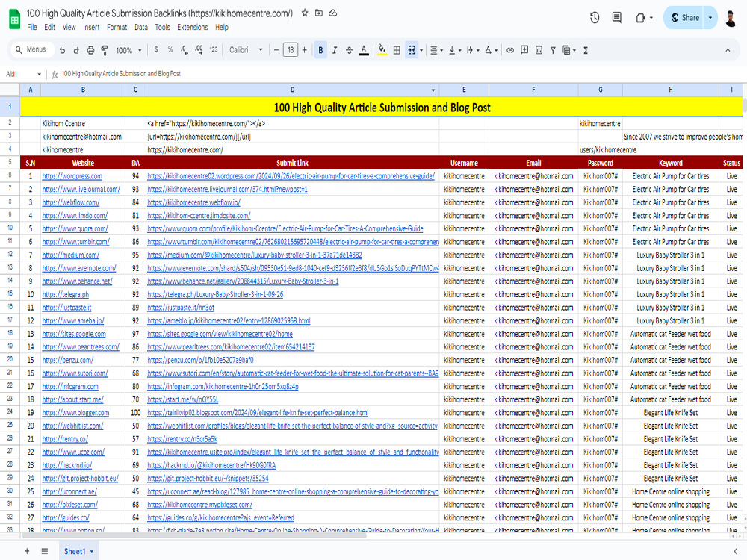747x560 pixels.
Task: Open the comments history icon
Action: (x=616, y=18)
